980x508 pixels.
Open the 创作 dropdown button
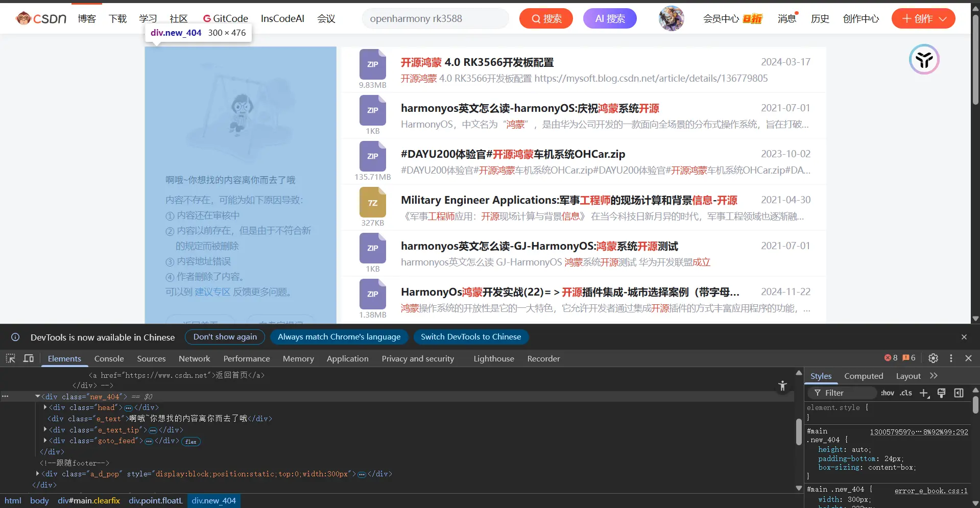[x=923, y=18]
